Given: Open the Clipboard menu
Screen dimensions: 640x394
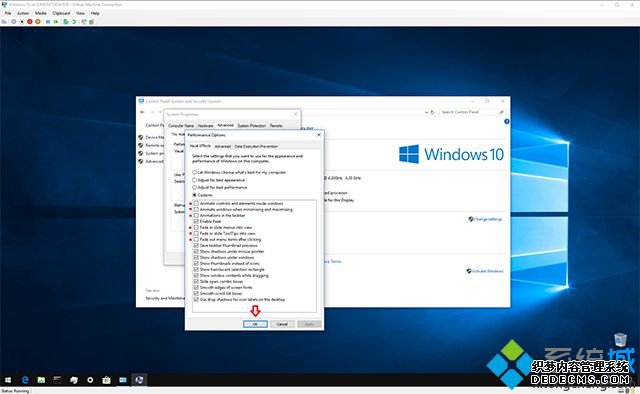Looking at the screenshot, I should [61, 13].
